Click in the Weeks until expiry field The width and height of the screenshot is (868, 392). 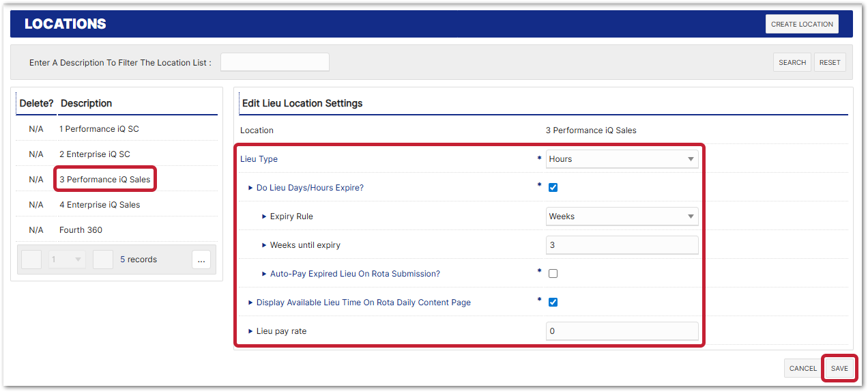(x=622, y=245)
